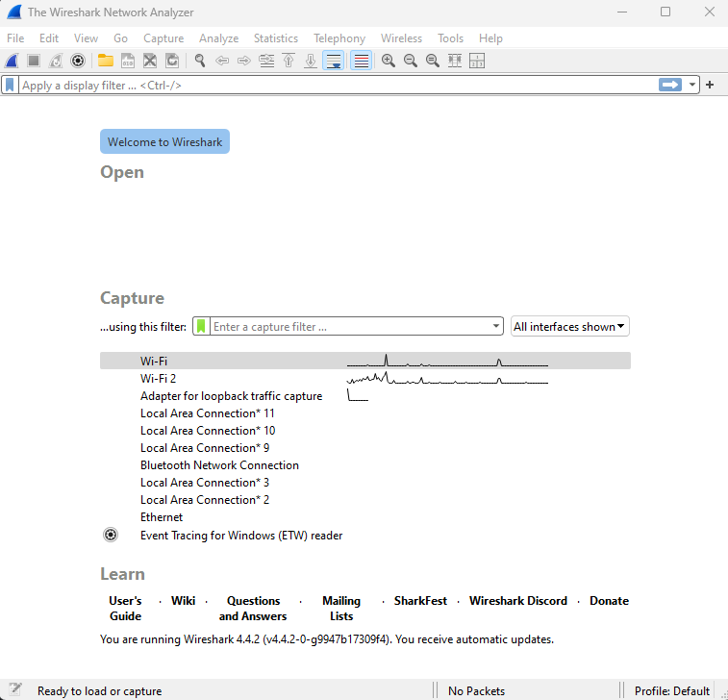
Task: Click the capture file comment icon
Action: (x=15, y=689)
